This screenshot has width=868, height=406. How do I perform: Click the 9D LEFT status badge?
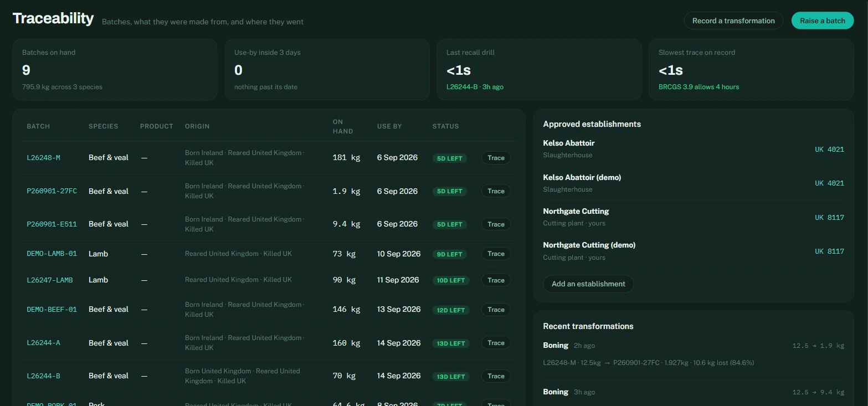tap(450, 254)
